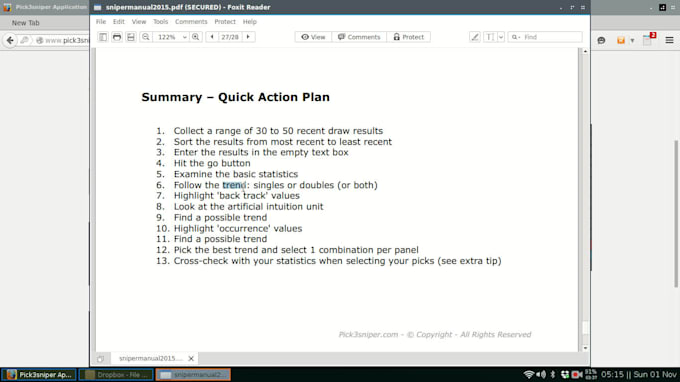Click the Wi-Fi tray icon
The width and height of the screenshot is (680, 382).
[528, 375]
